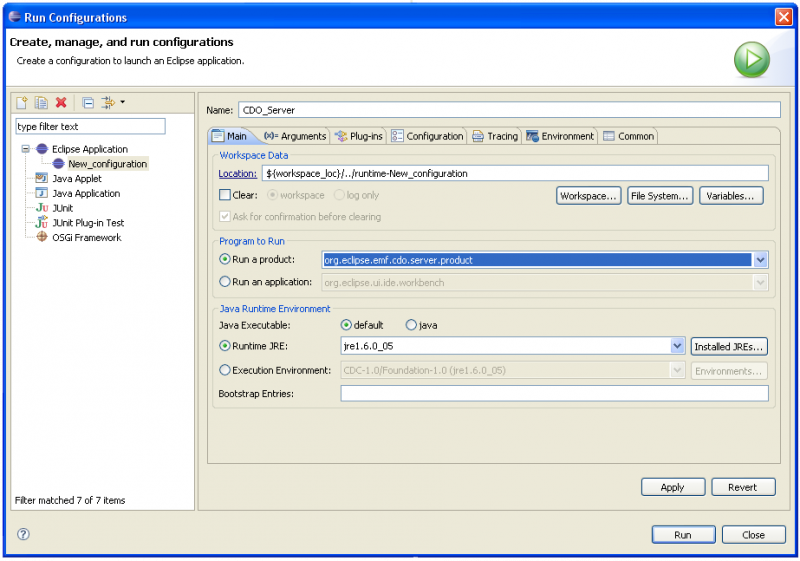Screen dimensions: 800x561
Task: Switch to the Configuration tab
Action: click(x=428, y=136)
